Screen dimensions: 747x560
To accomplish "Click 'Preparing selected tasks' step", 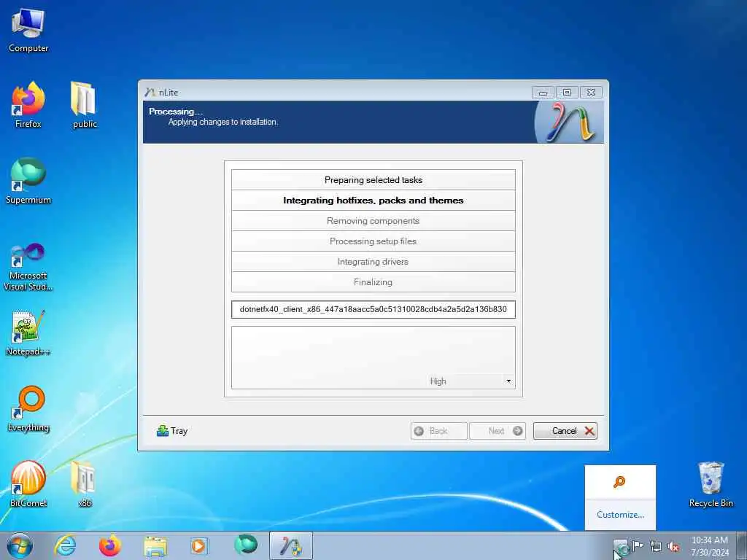I will click(373, 180).
